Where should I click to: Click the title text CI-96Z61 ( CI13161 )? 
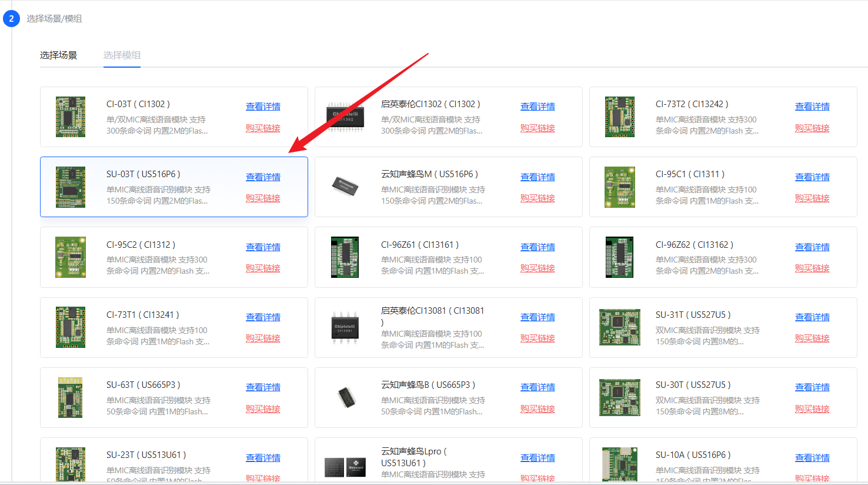coord(420,245)
